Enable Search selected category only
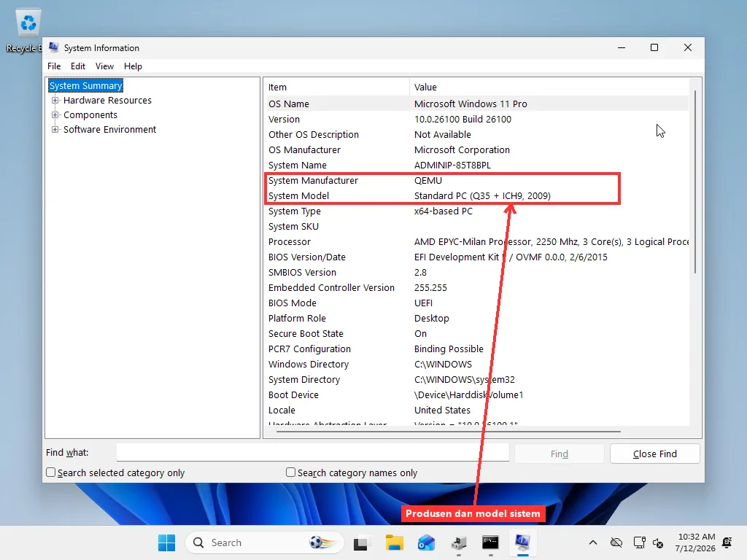 click(x=51, y=472)
